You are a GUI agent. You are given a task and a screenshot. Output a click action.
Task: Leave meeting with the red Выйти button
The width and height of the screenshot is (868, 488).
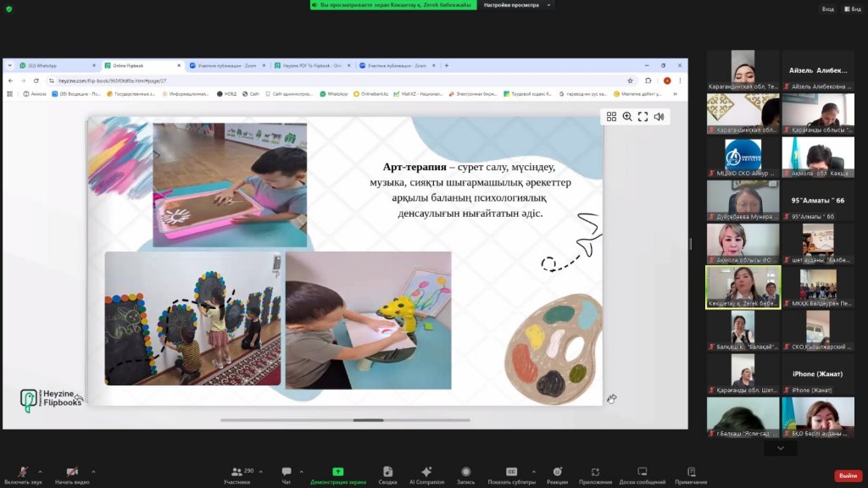[x=848, y=476]
